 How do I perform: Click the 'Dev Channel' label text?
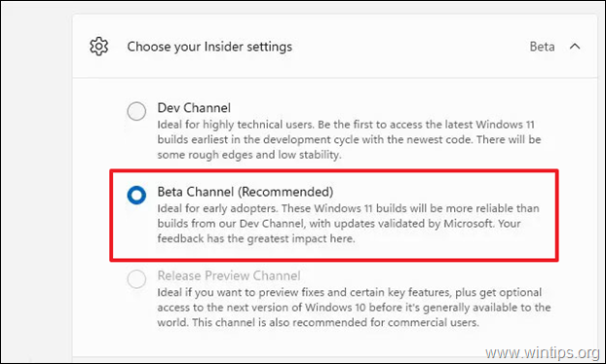pyautogui.click(x=194, y=108)
